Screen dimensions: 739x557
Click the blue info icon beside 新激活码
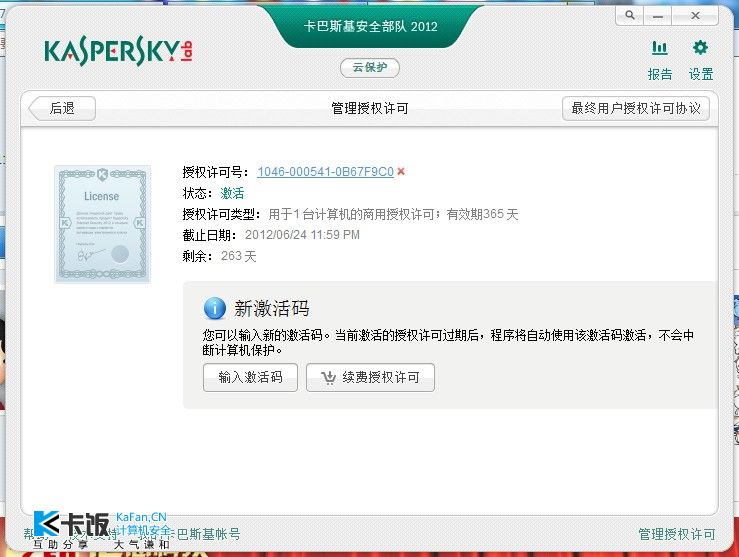pos(214,309)
